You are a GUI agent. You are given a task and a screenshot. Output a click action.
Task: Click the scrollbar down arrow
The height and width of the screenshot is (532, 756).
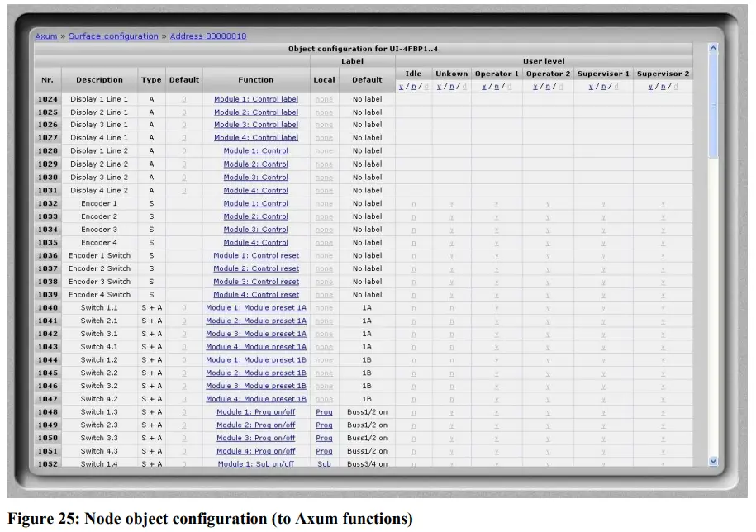(712, 461)
